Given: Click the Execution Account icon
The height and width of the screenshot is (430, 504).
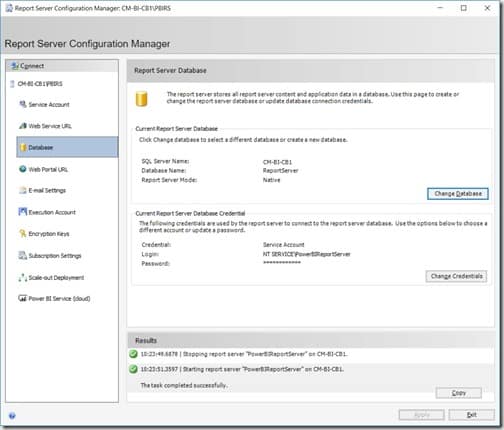Looking at the screenshot, I should pos(22,212).
